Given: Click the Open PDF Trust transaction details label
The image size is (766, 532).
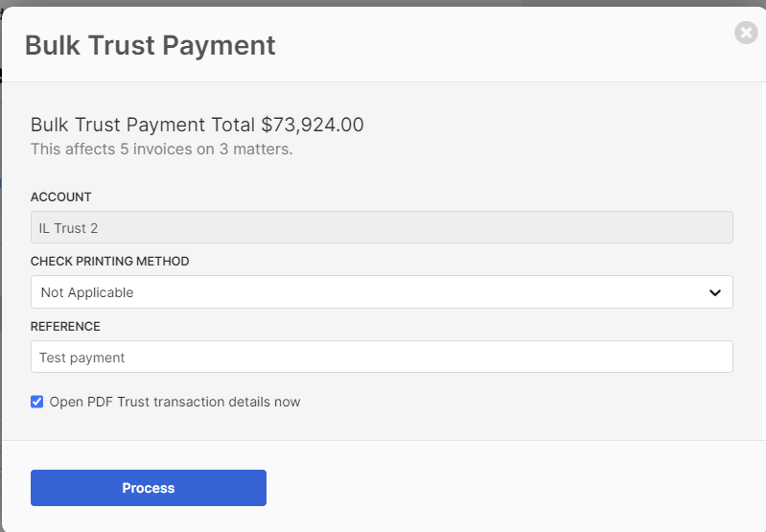Looking at the screenshot, I should [174, 402].
